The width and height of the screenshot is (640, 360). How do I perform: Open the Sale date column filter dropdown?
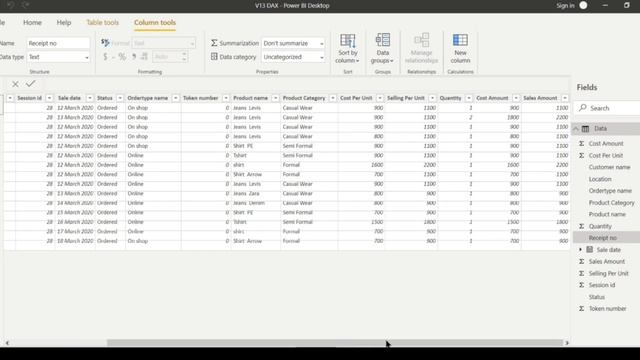coord(90,98)
